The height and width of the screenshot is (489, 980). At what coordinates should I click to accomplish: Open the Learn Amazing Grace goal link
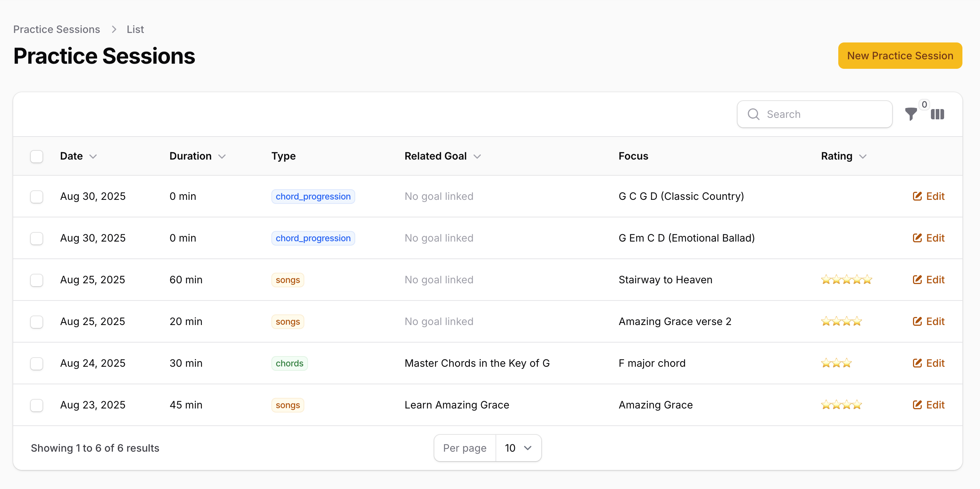tap(457, 405)
